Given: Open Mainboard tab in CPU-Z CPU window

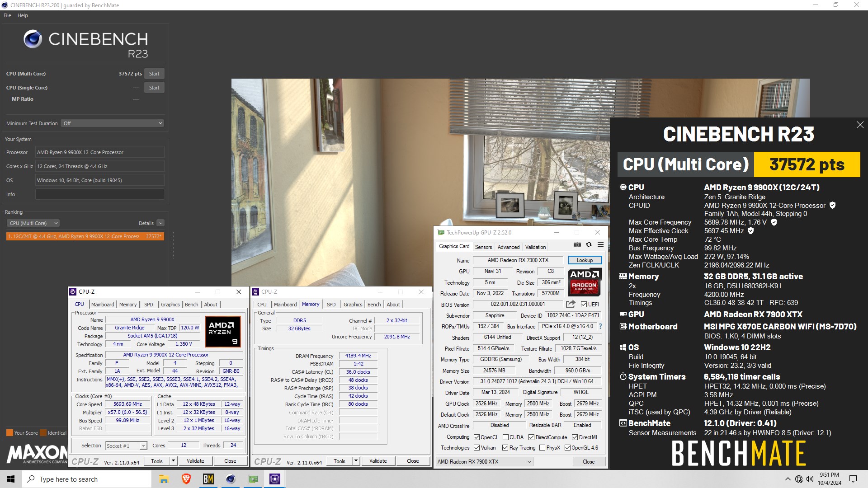Looking at the screenshot, I should pos(103,305).
